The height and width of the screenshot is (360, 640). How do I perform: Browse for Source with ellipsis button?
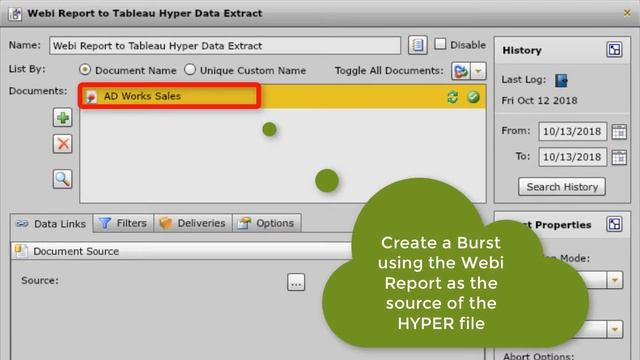coord(296,282)
